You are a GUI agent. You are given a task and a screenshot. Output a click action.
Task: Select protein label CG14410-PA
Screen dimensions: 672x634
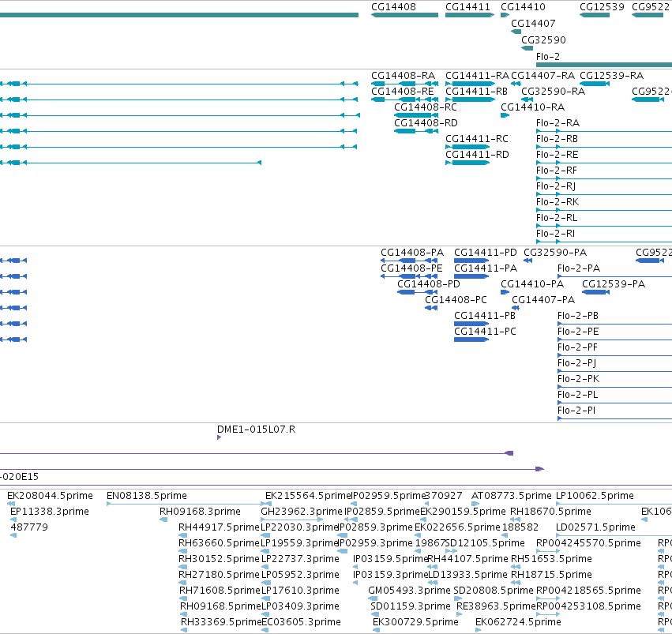[x=532, y=284]
